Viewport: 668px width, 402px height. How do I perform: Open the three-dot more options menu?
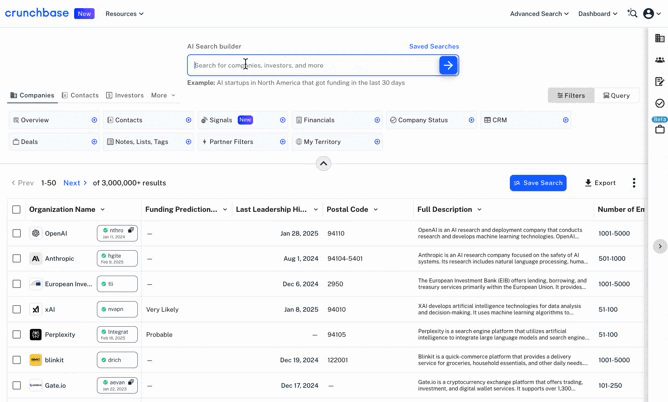634,183
